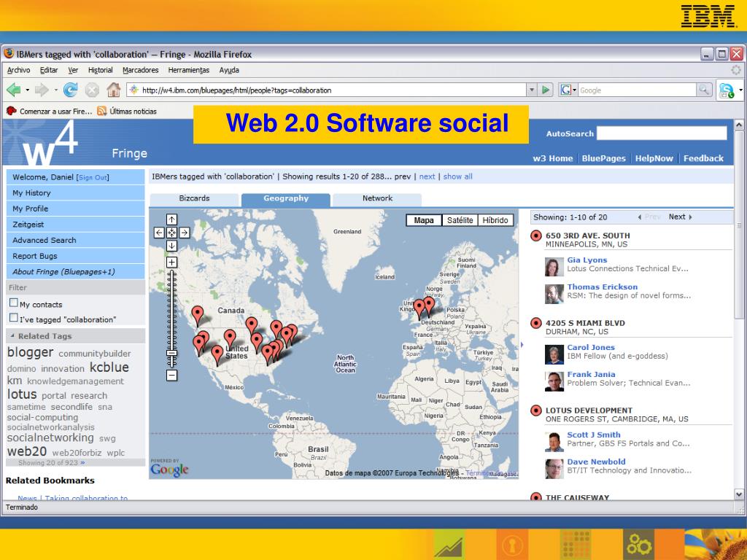Pan the map down with the arrow

coord(171,246)
